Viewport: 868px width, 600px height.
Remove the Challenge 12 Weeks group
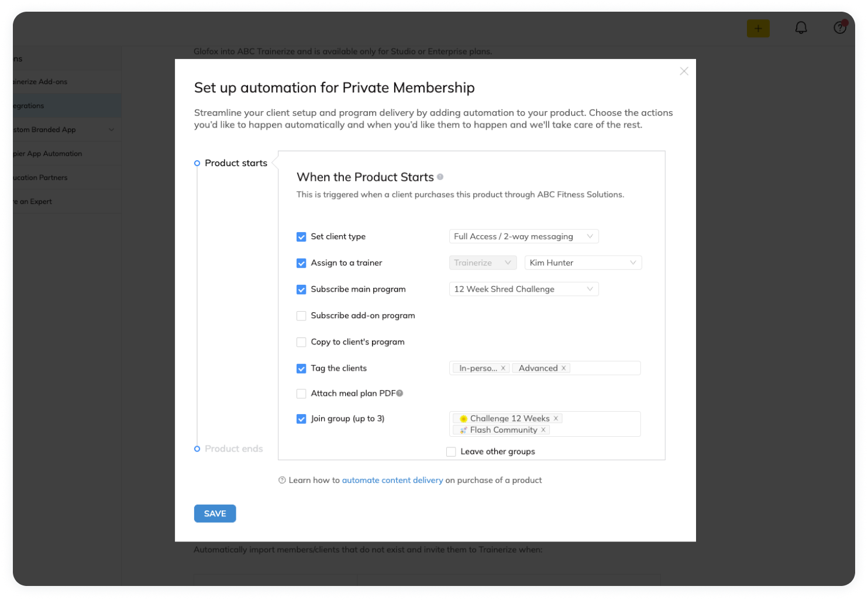(556, 419)
